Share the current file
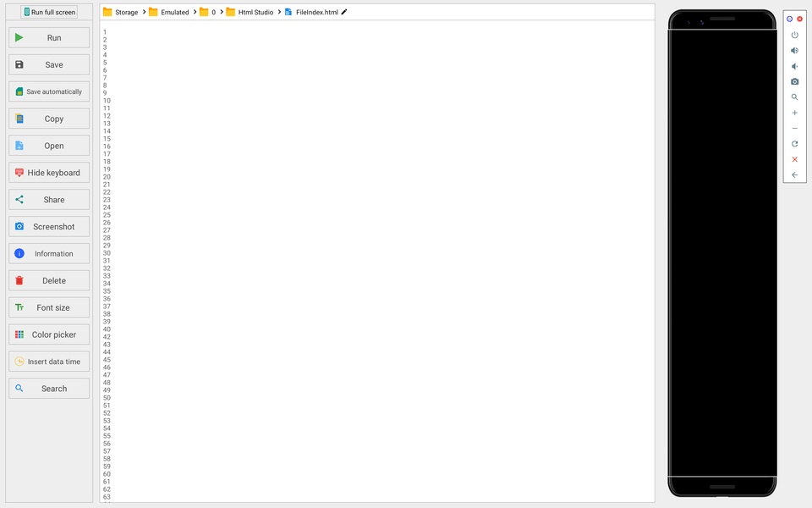Screen dimensions: 812x508 pyautogui.click(x=49, y=200)
